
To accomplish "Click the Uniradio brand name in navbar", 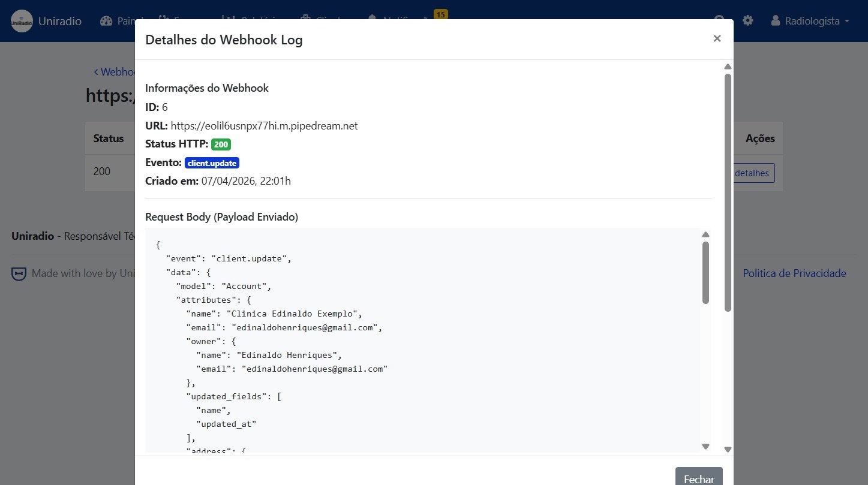I will pos(60,21).
